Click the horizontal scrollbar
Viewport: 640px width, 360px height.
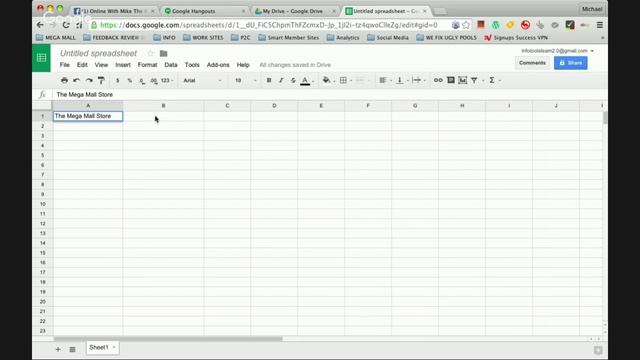click(x=168, y=339)
